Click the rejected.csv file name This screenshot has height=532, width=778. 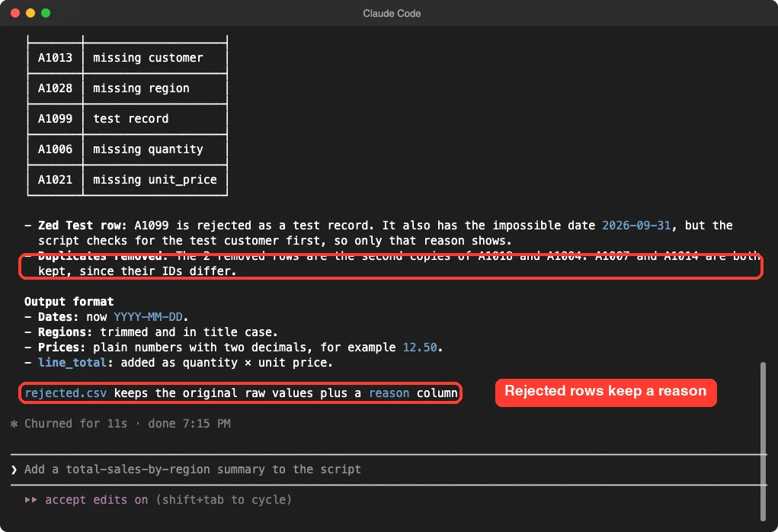(x=66, y=393)
